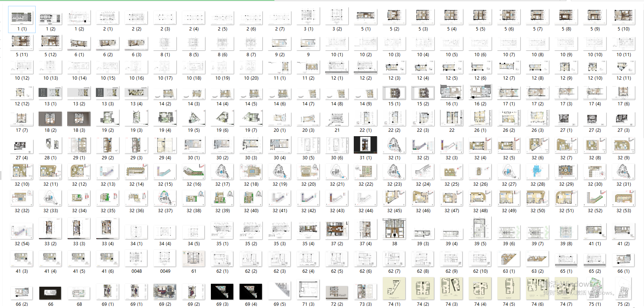The height and width of the screenshot is (308, 644).
Task: Select the thumbnail of file 15 (1)
Action: [x=394, y=93]
